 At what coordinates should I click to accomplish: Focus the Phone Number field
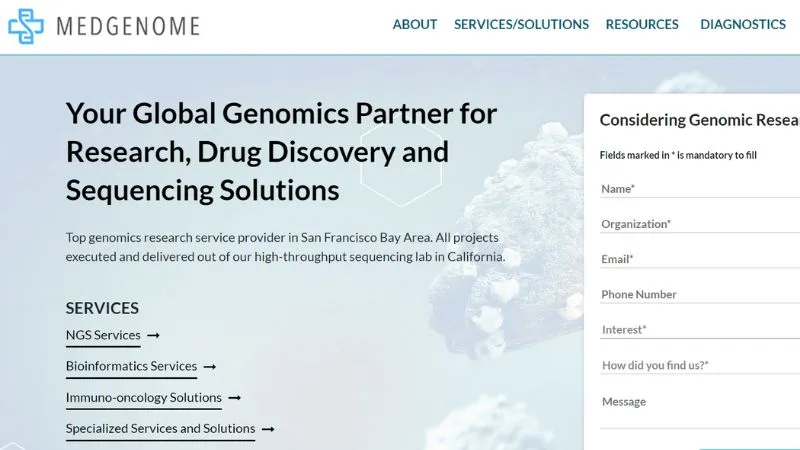point(700,294)
